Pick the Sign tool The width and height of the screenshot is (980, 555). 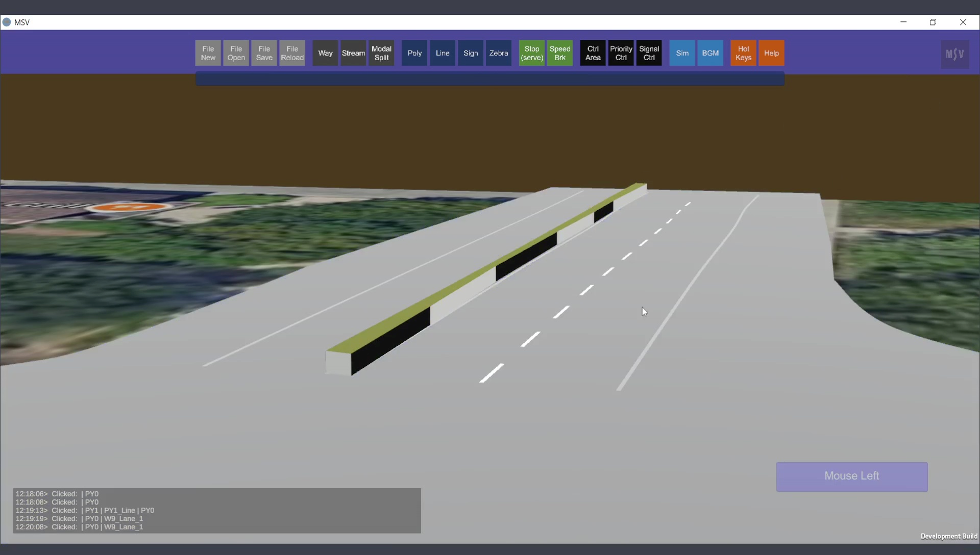[x=471, y=53]
